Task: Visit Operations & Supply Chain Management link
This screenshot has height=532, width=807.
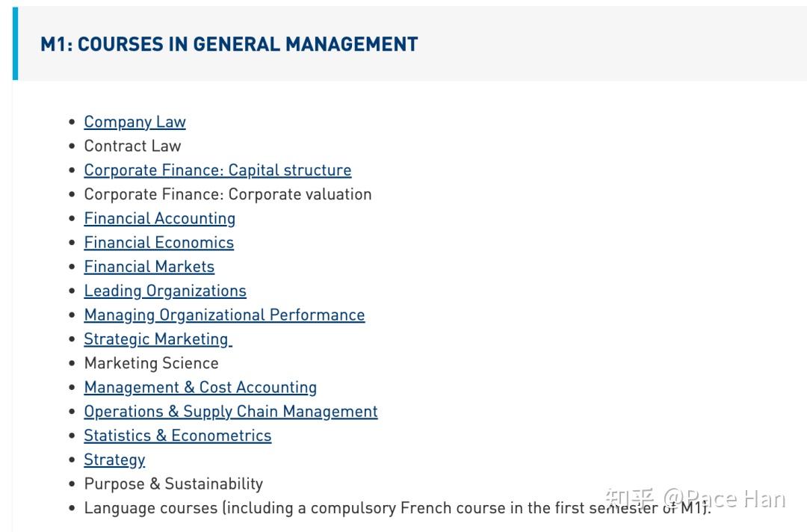Action: [230, 412]
